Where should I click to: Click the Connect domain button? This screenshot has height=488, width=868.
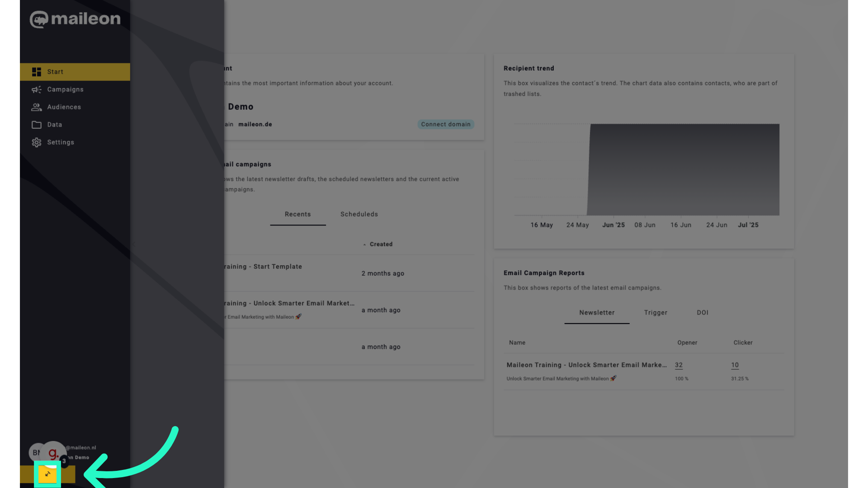point(446,124)
